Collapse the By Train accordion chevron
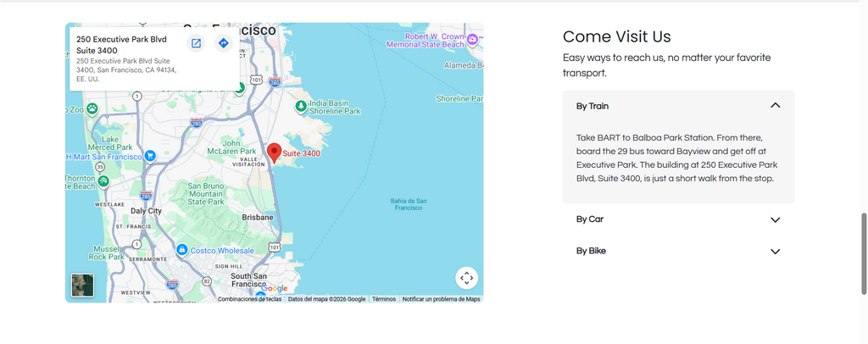 [776, 106]
